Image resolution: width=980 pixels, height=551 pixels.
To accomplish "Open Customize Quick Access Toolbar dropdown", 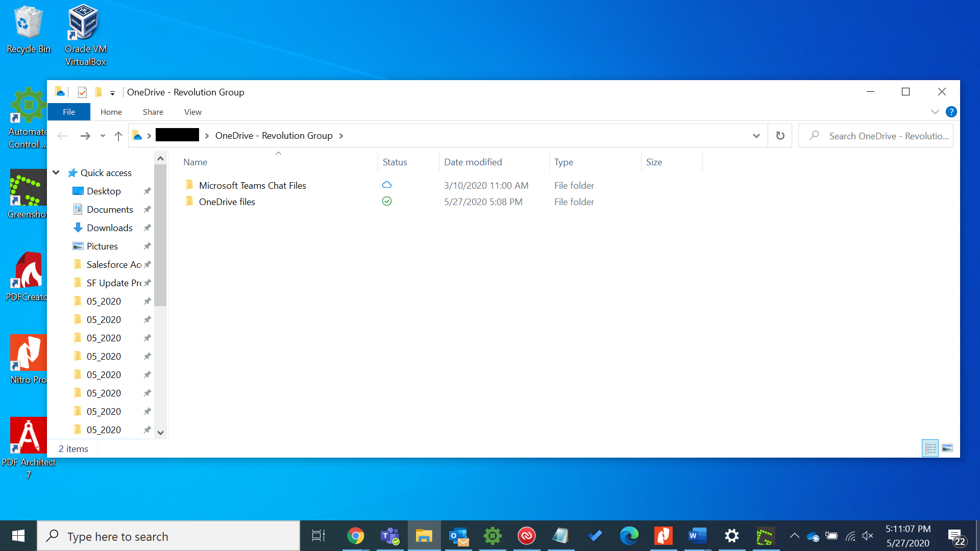I will [112, 93].
